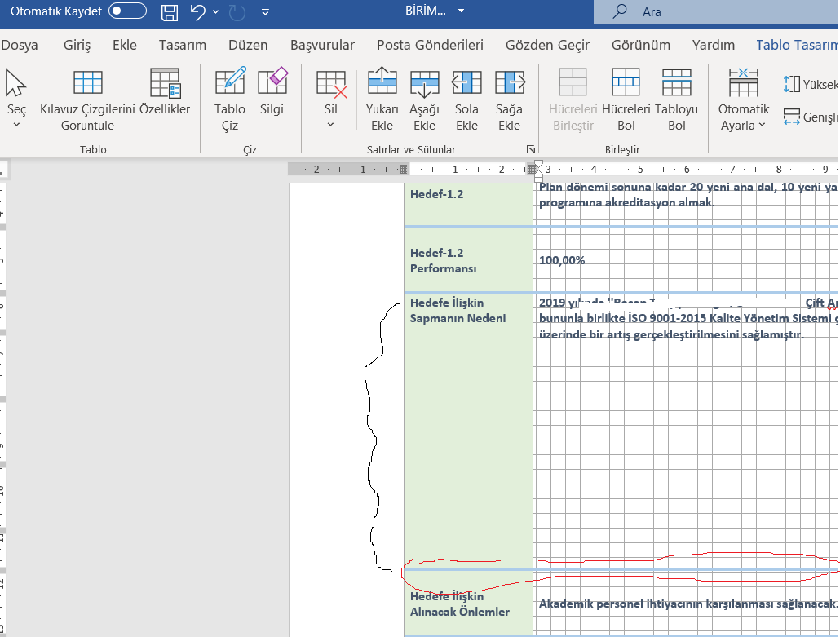This screenshot has height=637, width=840.
Task: Click text 'Akademik personel ihtiyacının karşılanması'
Action: click(656, 604)
